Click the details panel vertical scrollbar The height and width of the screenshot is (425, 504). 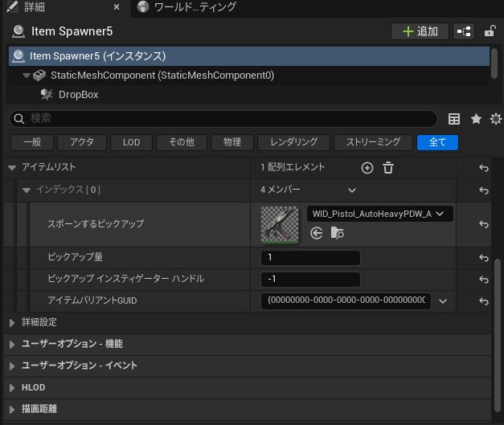coord(498,334)
